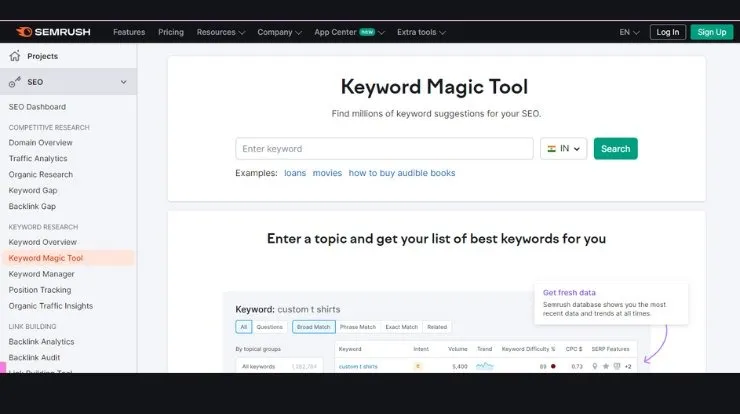
Task: Try the 'loans' example keyword
Action: pos(295,173)
